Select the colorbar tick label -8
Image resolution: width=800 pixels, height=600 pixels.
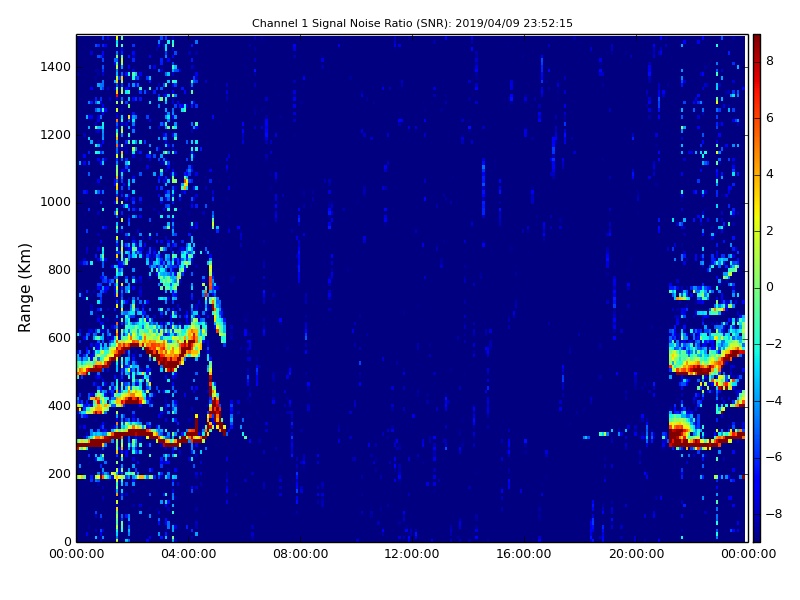tap(772, 514)
